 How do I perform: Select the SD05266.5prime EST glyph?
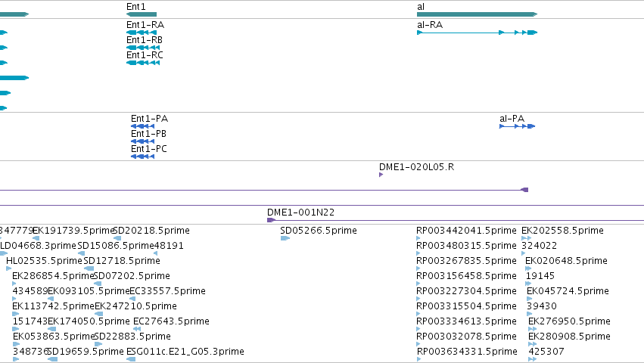[x=285, y=238]
